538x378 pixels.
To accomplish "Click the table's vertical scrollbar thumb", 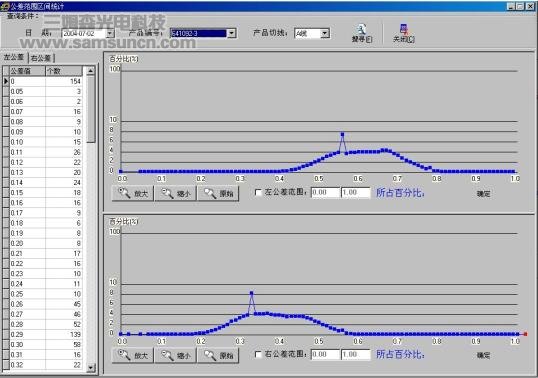I will (x=91, y=109).
